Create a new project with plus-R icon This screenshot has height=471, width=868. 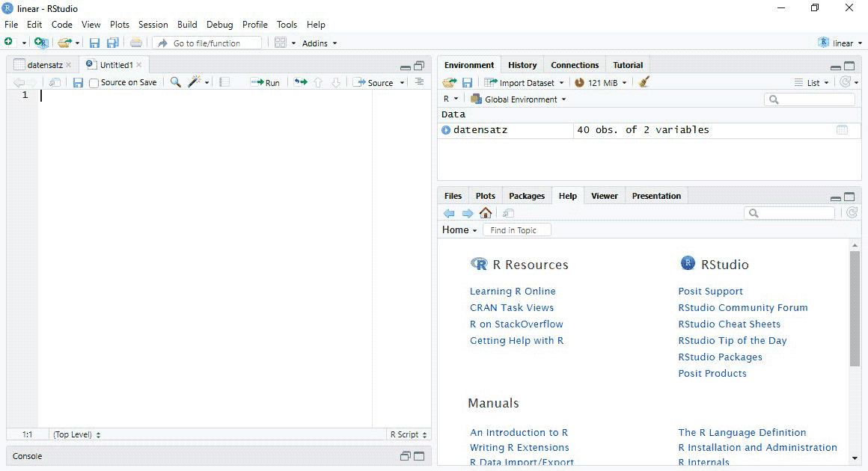(41, 43)
